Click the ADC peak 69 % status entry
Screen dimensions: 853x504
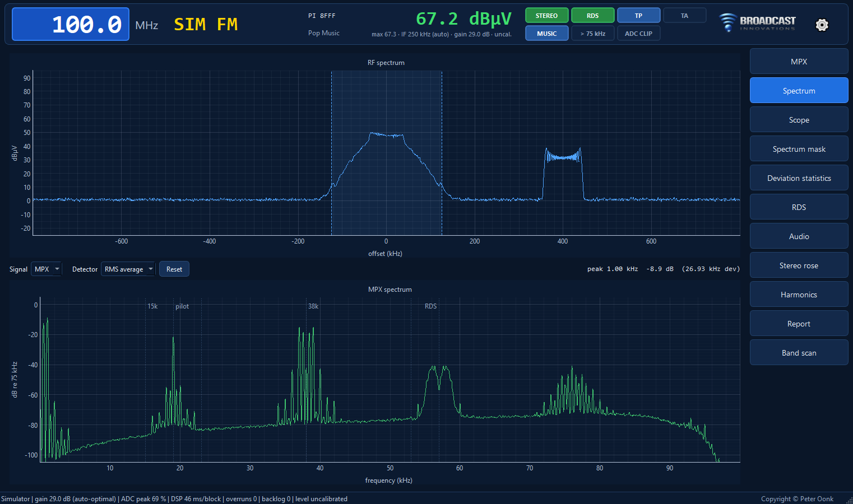143,499
